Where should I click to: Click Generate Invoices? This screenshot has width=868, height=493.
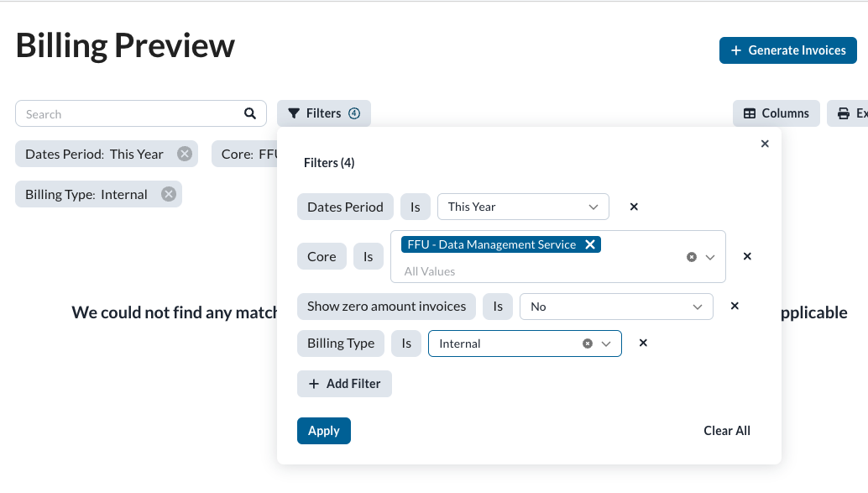pyautogui.click(x=787, y=50)
